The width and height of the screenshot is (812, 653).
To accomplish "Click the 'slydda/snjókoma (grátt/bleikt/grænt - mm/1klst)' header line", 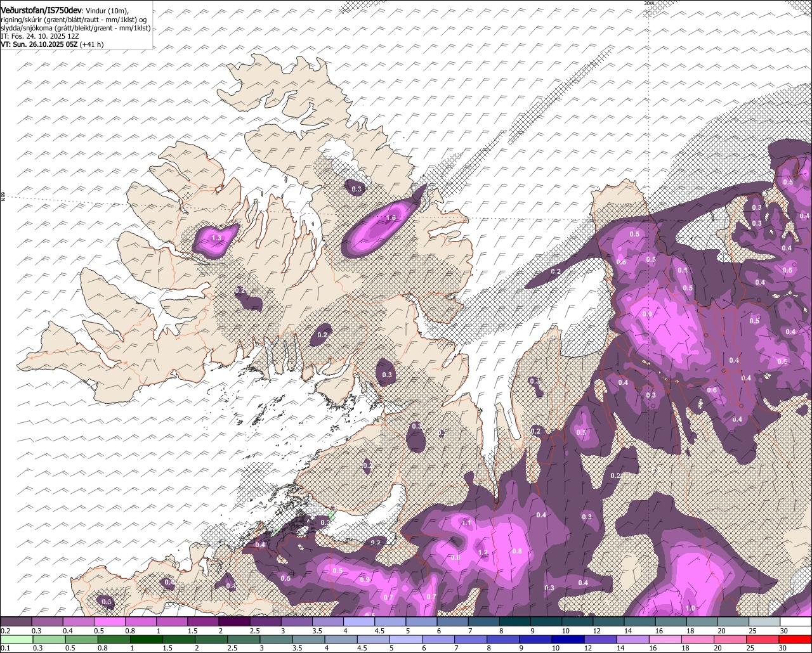I will click(75, 28).
